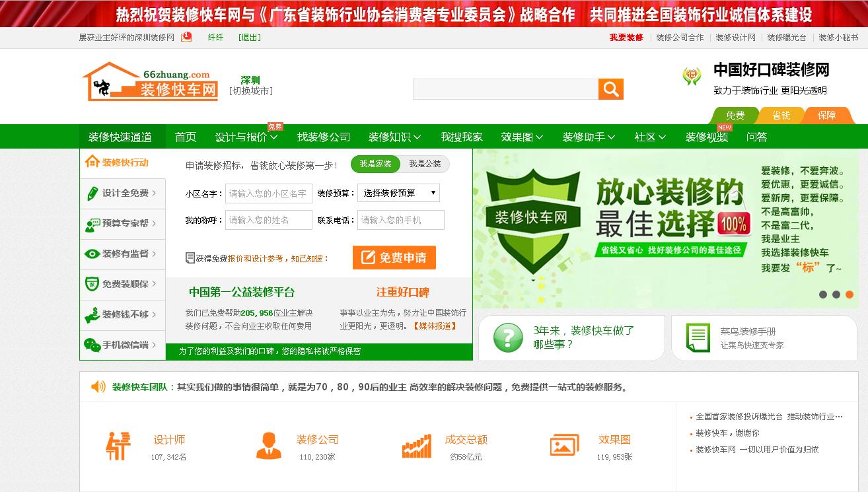Click the orange search magnifier icon

tap(610, 88)
